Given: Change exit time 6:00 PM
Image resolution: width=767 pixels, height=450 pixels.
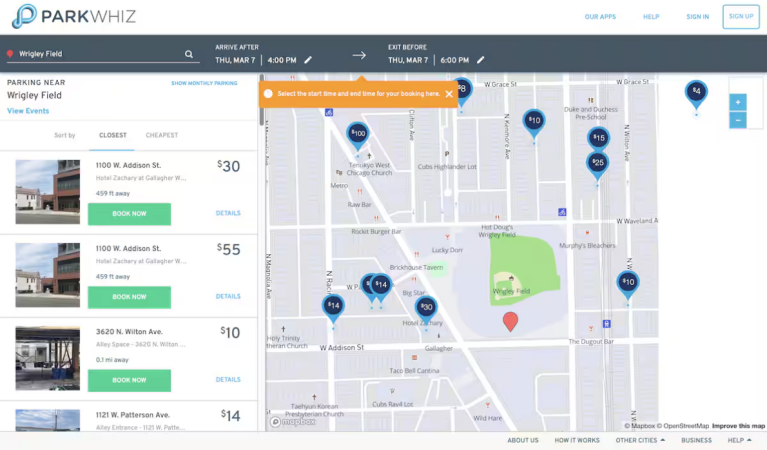Looking at the screenshot, I should (454, 60).
